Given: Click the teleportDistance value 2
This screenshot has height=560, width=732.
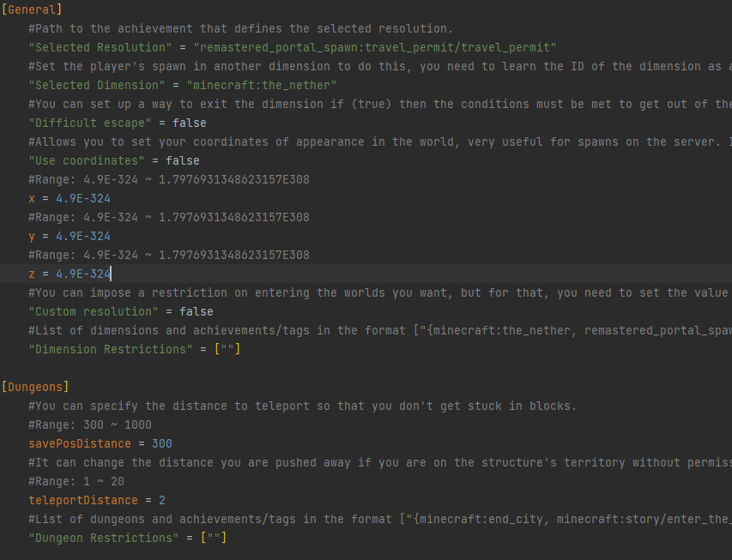Looking at the screenshot, I should 161,500.
